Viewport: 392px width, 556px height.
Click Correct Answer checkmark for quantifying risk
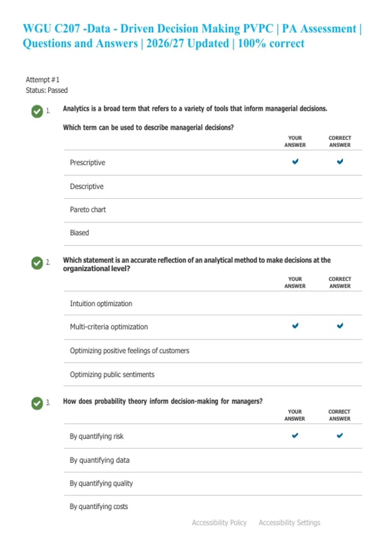tap(340, 435)
